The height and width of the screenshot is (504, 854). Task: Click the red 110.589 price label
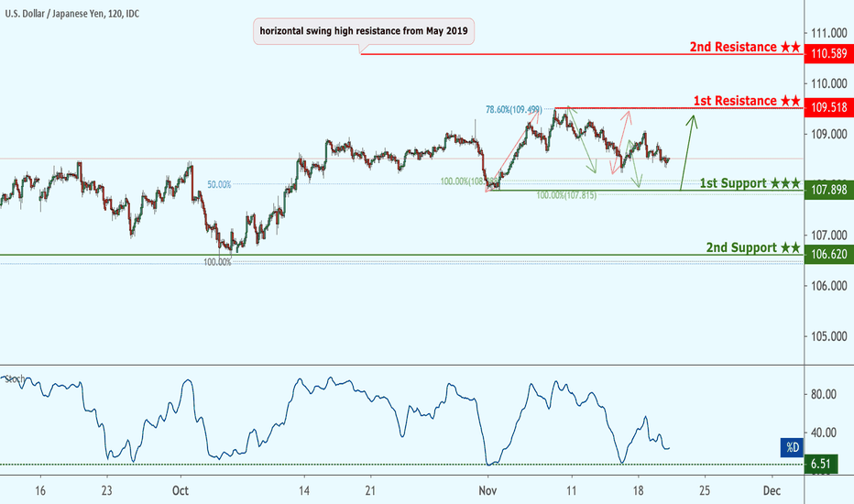click(827, 54)
